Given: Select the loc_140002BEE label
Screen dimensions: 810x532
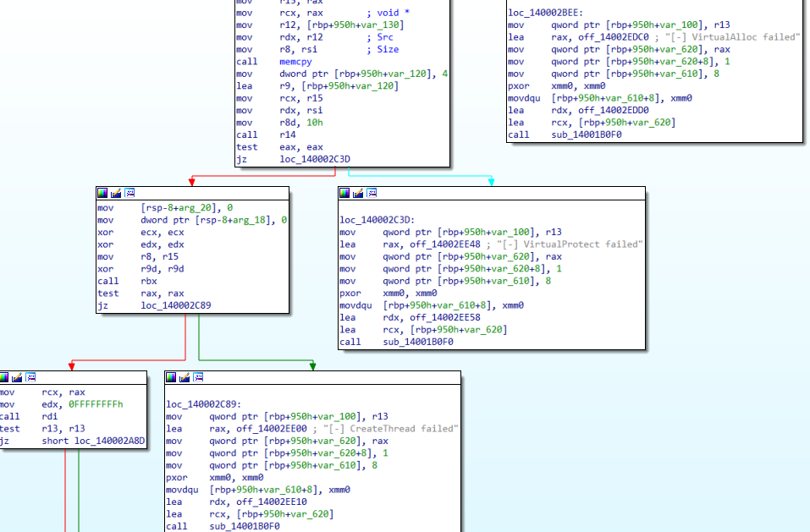Looking at the screenshot, I should 546,13.
